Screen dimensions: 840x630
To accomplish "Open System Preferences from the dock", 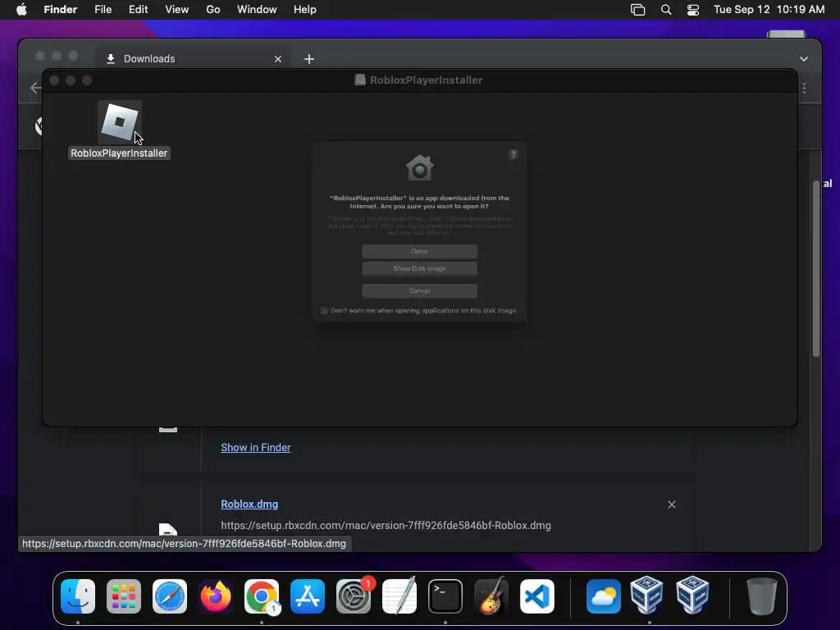I will tap(354, 596).
